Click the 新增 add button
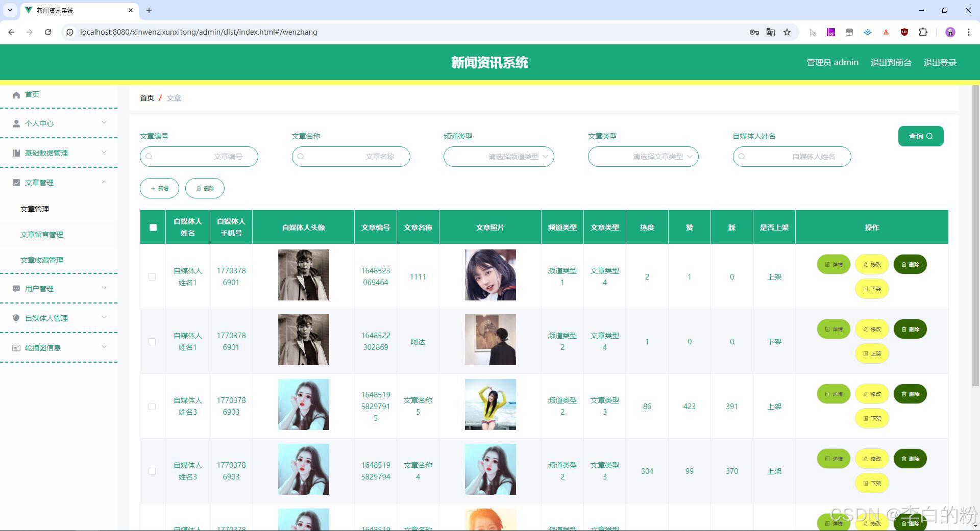980x531 pixels. (x=159, y=188)
